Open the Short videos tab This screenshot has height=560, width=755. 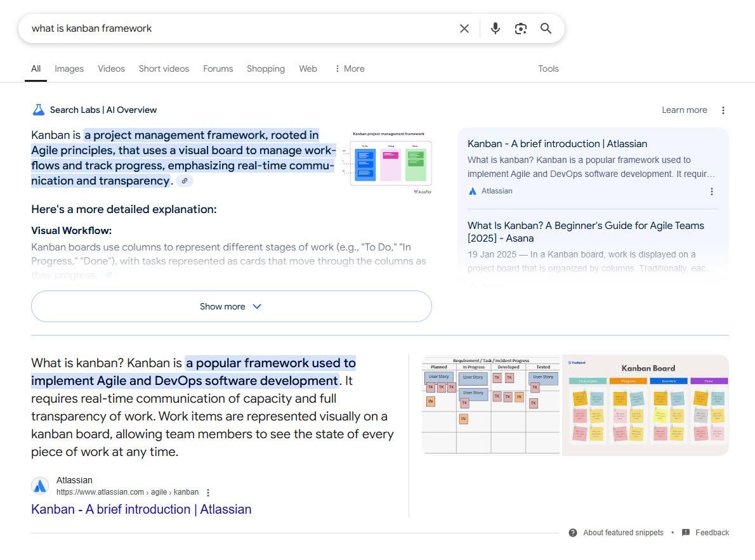(164, 69)
